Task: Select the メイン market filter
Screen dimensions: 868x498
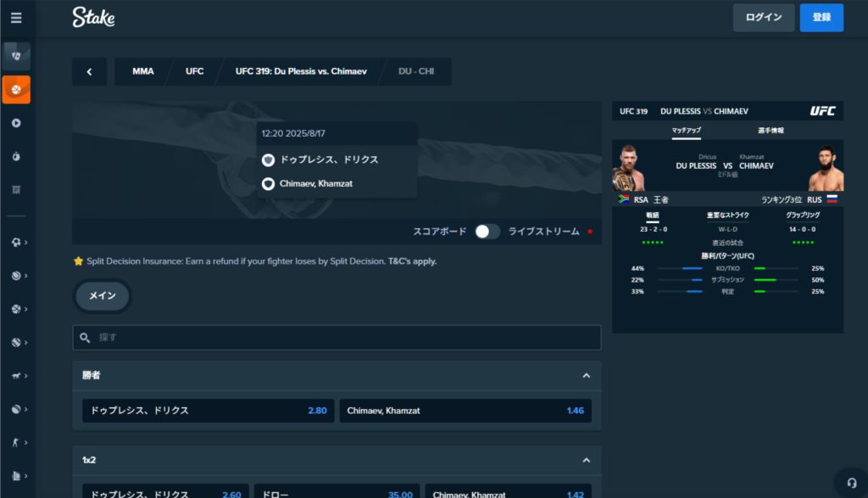Action: [103, 296]
